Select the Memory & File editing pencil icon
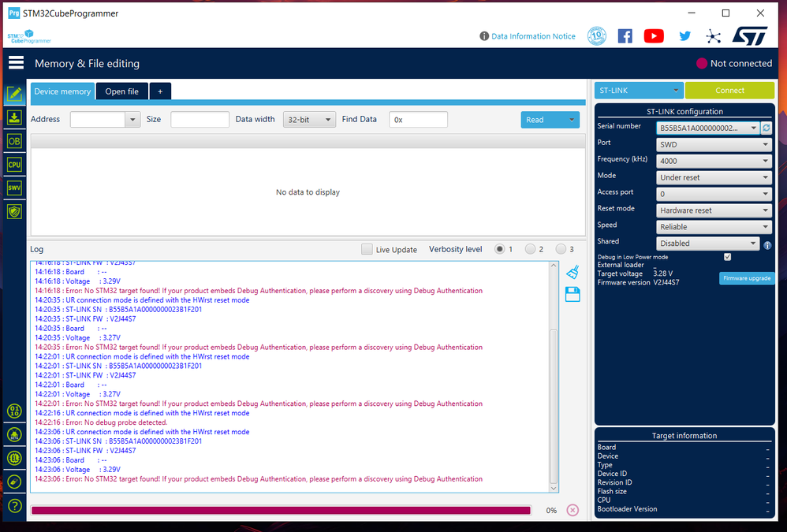The height and width of the screenshot is (532, 787). coord(14,93)
